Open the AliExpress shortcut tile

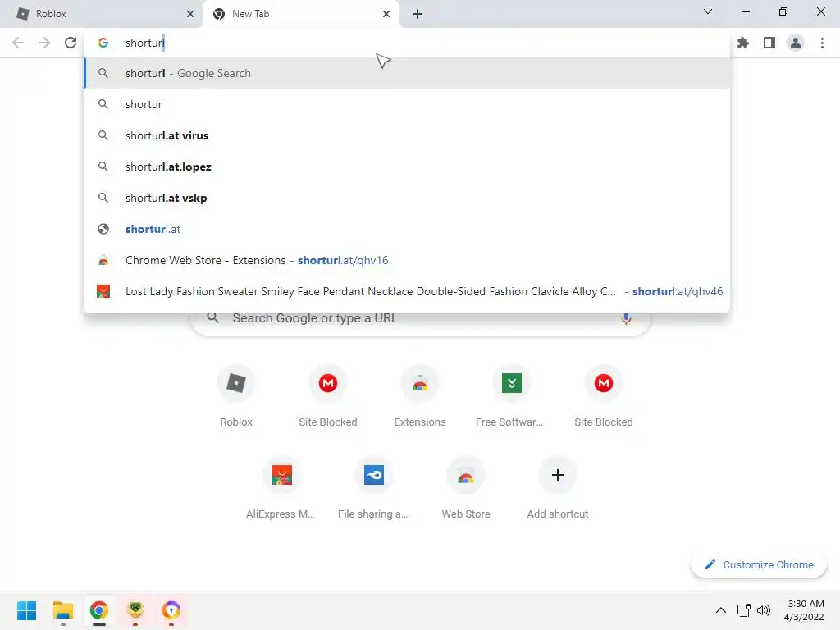click(282, 488)
